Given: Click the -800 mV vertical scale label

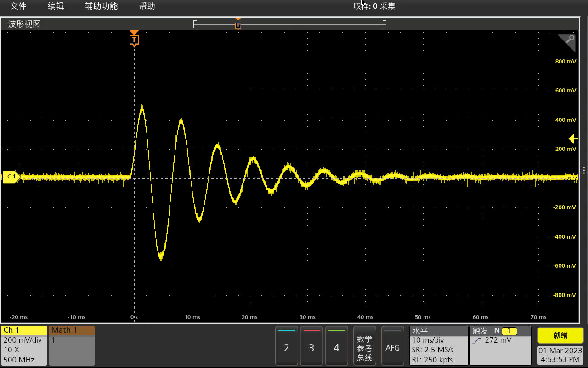Looking at the screenshot, I should (x=565, y=295).
